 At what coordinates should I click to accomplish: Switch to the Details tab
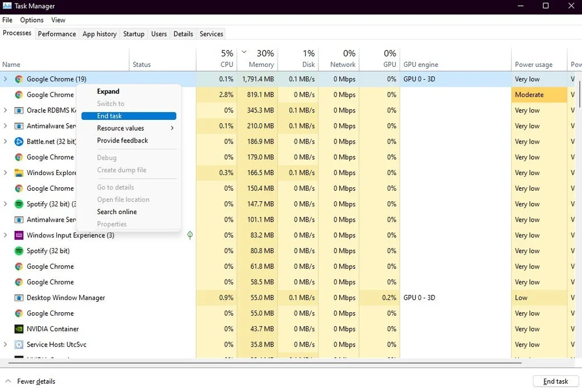click(x=183, y=34)
